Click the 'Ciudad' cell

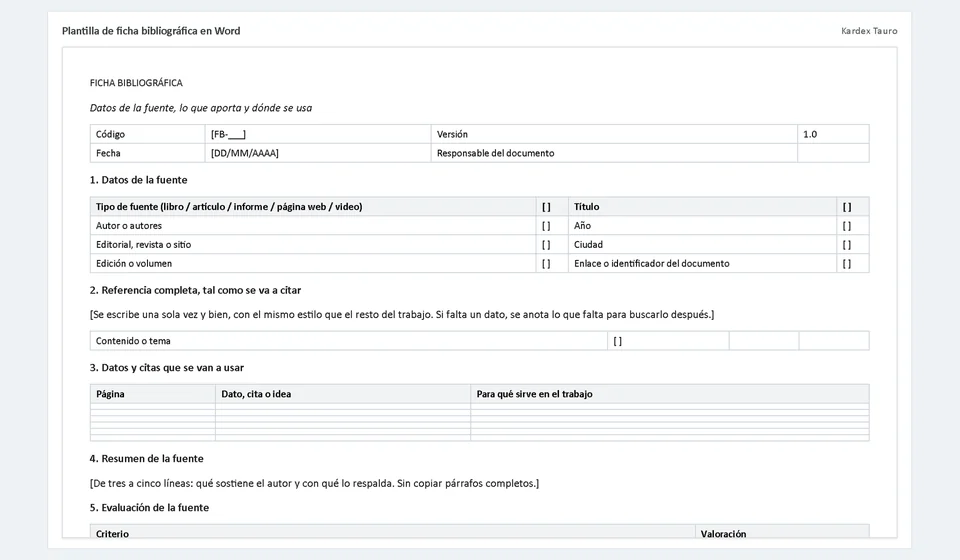click(x=702, y=245)
